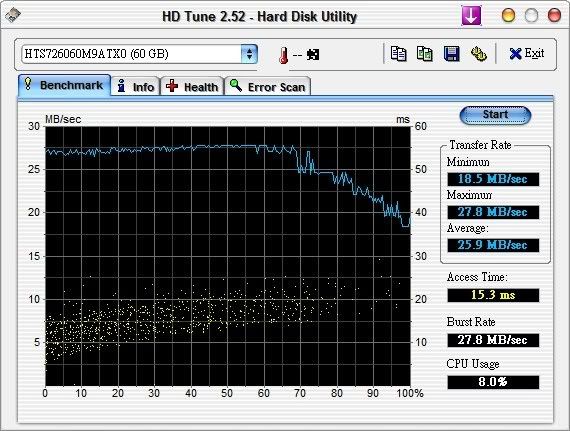Viewport: 570px width, 431px height.
Task: Copy benchmark text to clipboard icon
Action: click(x=398, y=54)
